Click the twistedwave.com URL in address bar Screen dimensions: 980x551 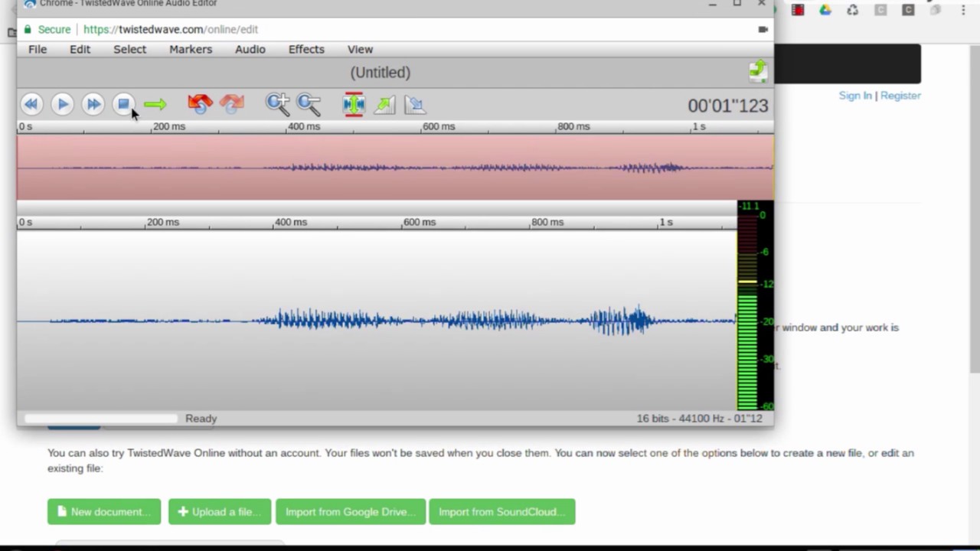[171, 29]
